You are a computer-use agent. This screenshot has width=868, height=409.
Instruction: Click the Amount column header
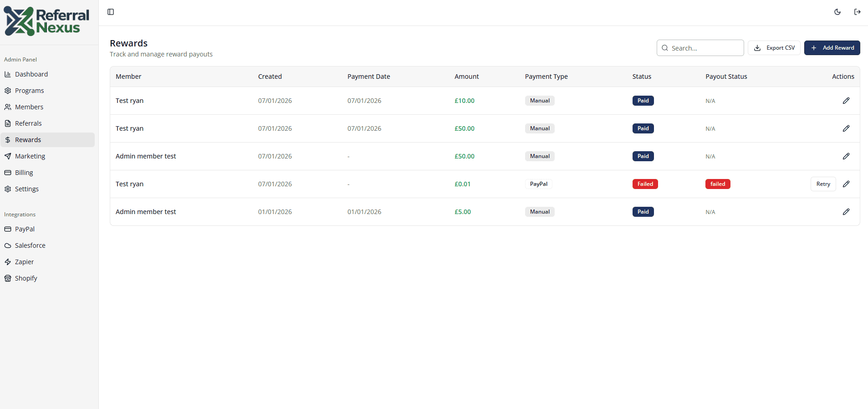pyautogui.click(x=467, y=77)
